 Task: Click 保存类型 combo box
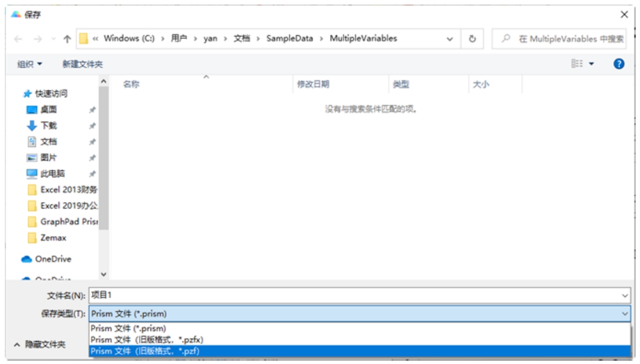point(360,313)
